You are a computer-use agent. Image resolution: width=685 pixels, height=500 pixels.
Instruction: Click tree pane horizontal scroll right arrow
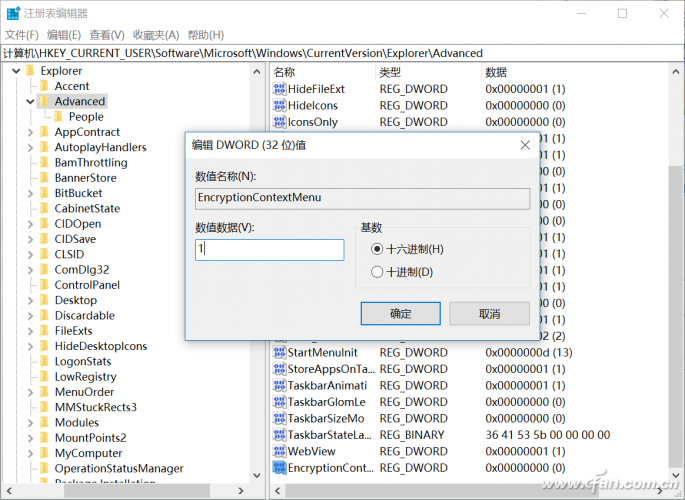240,491
